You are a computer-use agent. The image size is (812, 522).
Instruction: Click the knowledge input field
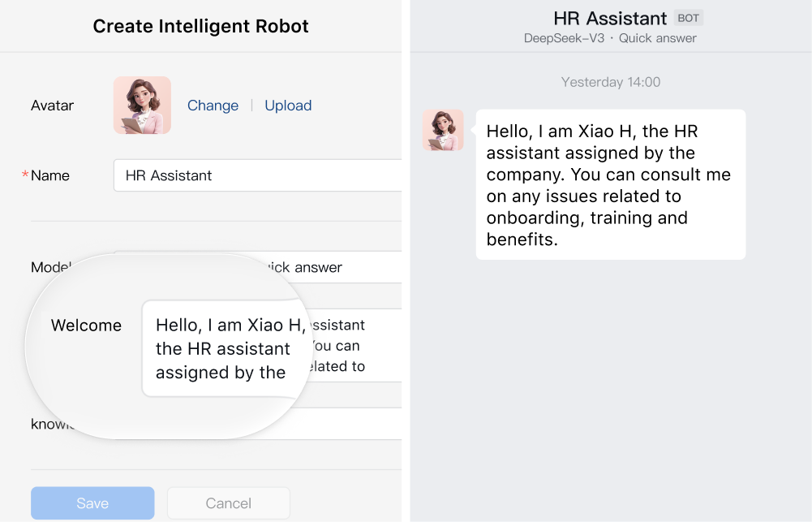point(357,423)
